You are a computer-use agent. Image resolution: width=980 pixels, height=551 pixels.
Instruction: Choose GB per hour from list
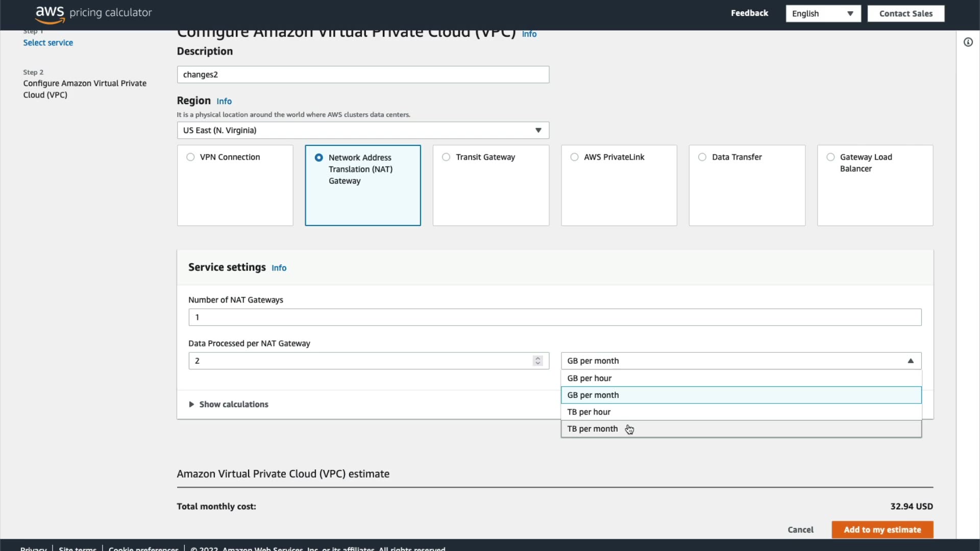590,378
